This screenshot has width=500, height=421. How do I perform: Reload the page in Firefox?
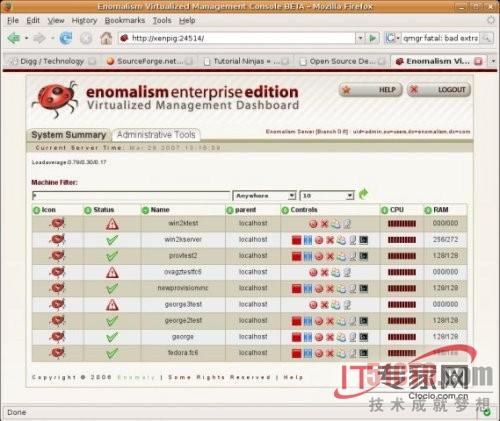point(66,38)
